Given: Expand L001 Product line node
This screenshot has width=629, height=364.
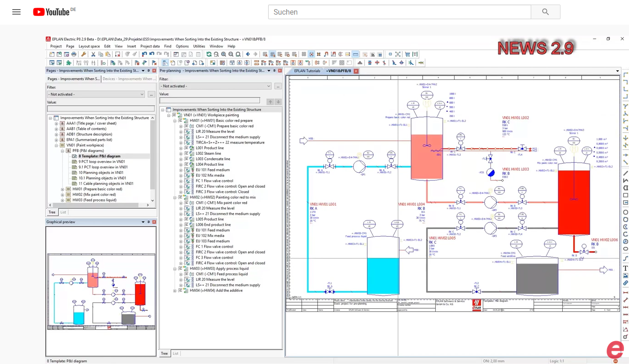Looking at the screenshot, I should (x=181, y=148).
